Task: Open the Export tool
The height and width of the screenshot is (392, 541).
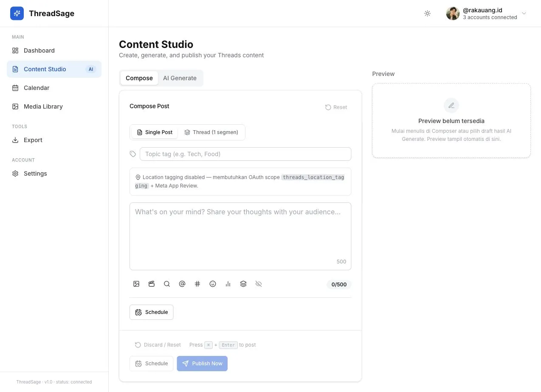Action: coord(54,140)
